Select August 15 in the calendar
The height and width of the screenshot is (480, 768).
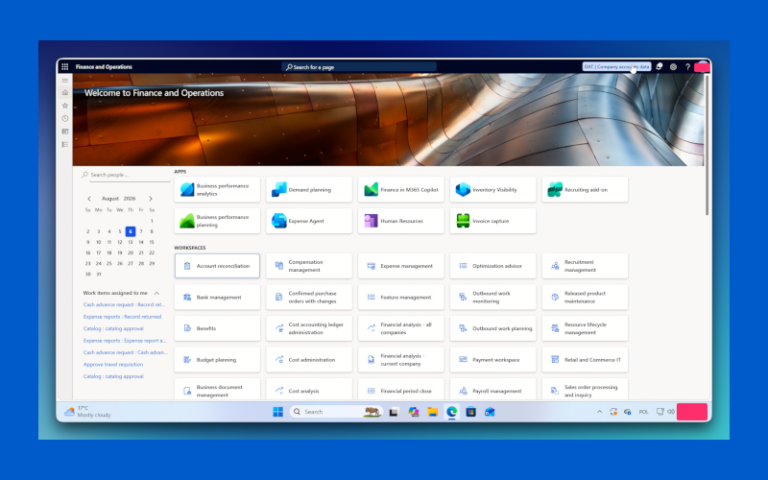pyautogui.click(x=152, y=242)
